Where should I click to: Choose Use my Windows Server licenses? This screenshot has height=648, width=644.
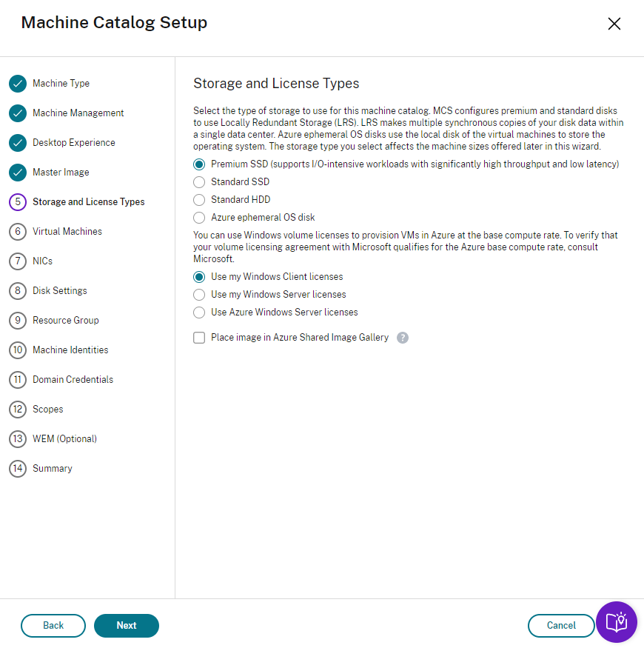(199, 295)
